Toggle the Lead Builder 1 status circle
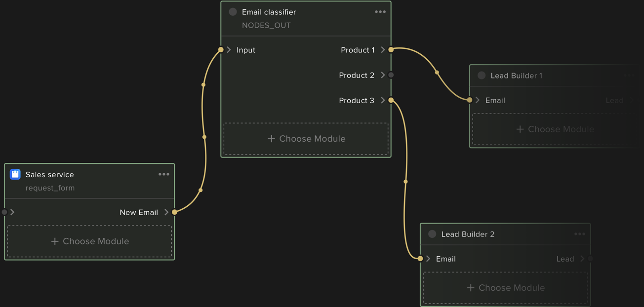This screenshot has height=307, width=644. pyautogui.click(x=482, y=76)
